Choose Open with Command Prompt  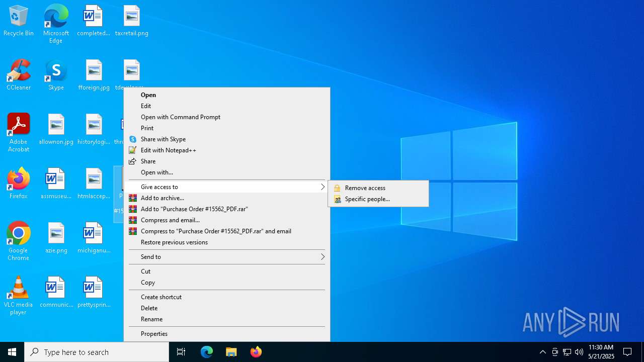(227, 117)
